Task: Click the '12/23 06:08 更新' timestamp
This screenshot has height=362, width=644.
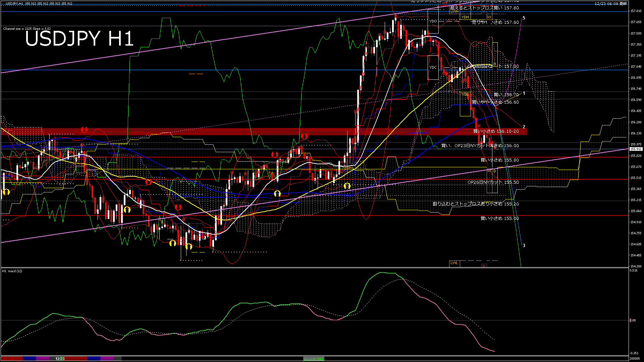Action: point(610,4)
